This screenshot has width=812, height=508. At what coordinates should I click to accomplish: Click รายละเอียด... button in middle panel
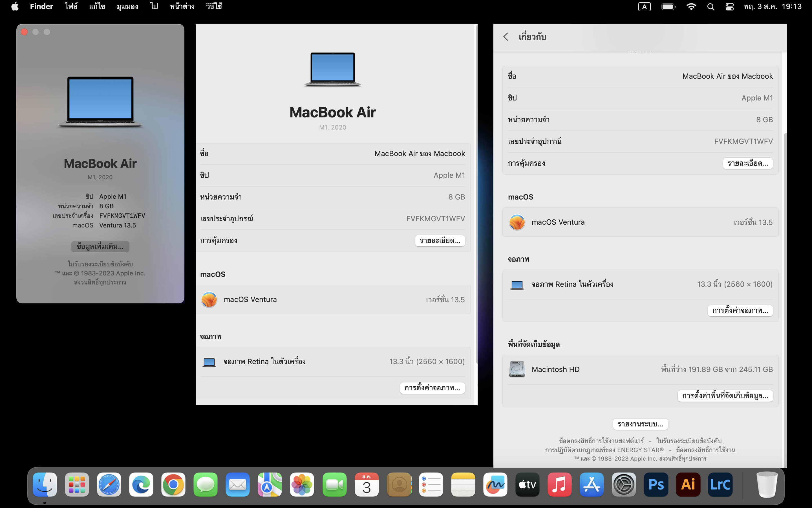click(440, 240)
